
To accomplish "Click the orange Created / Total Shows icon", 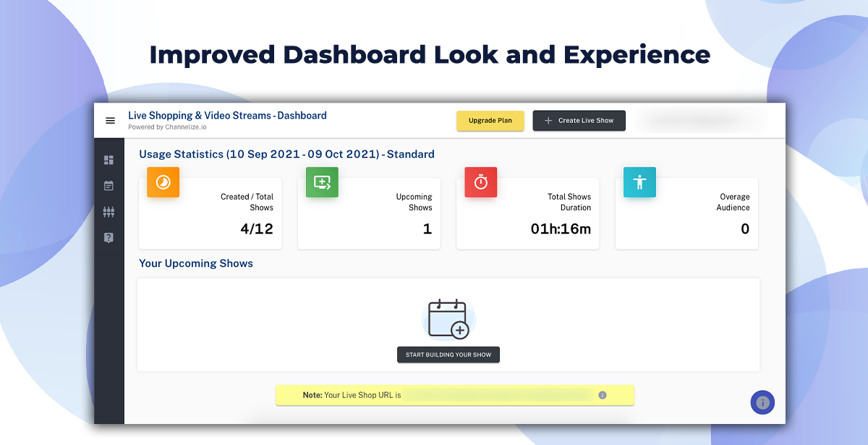I will (x=163, y=182).
